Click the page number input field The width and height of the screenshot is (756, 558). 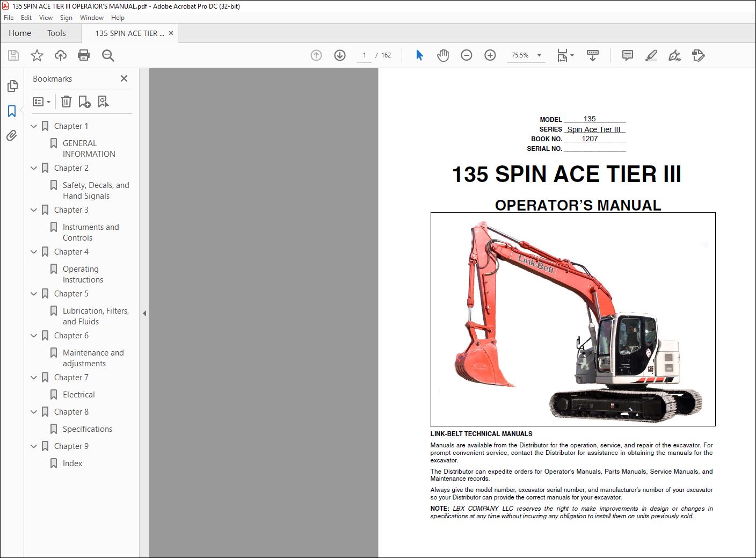tap(365, 55)
